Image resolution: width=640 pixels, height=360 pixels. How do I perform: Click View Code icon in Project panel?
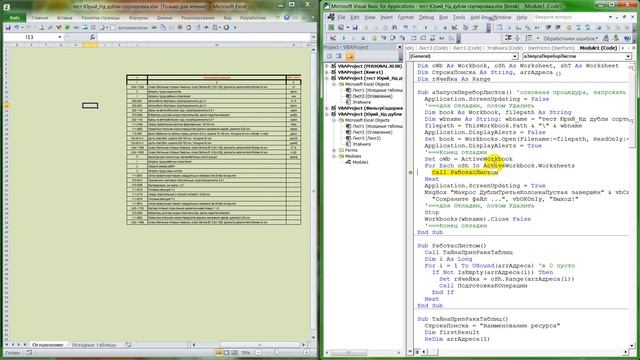[x=330, y=56]
